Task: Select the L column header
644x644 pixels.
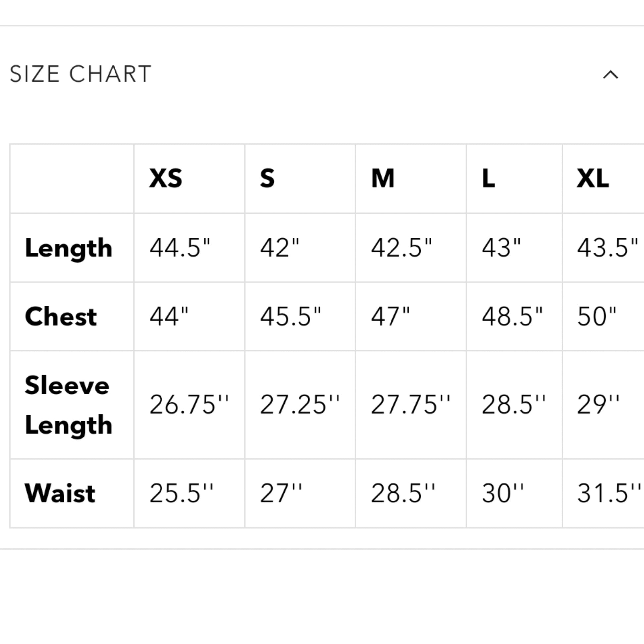Action: click(488, 178)
